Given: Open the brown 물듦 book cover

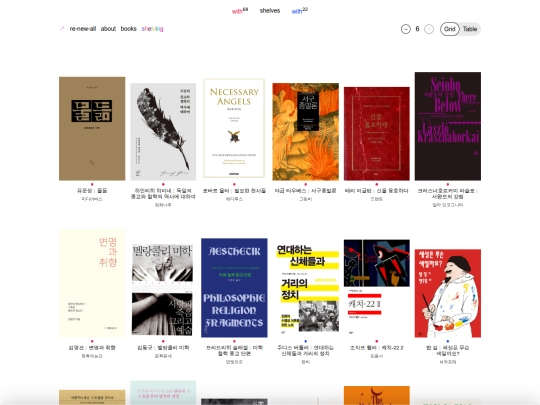Looking at the screenshot, I should tap(92, 128).
